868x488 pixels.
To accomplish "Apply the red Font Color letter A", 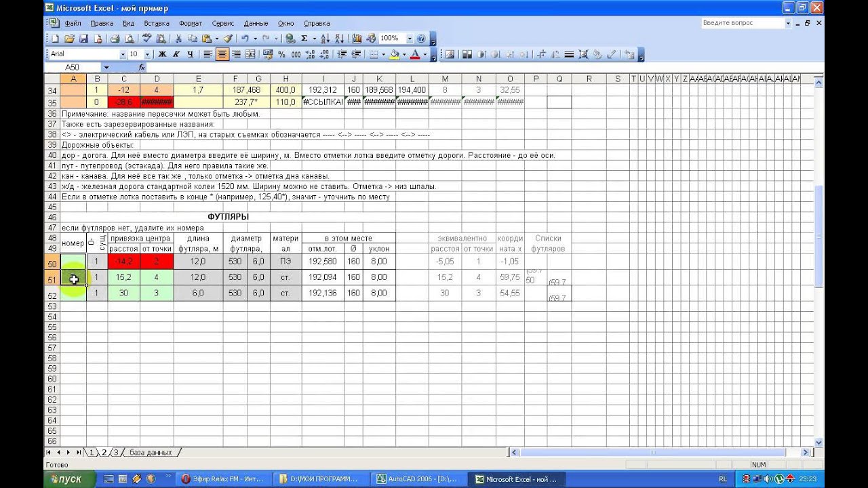I will coord(416,54).
